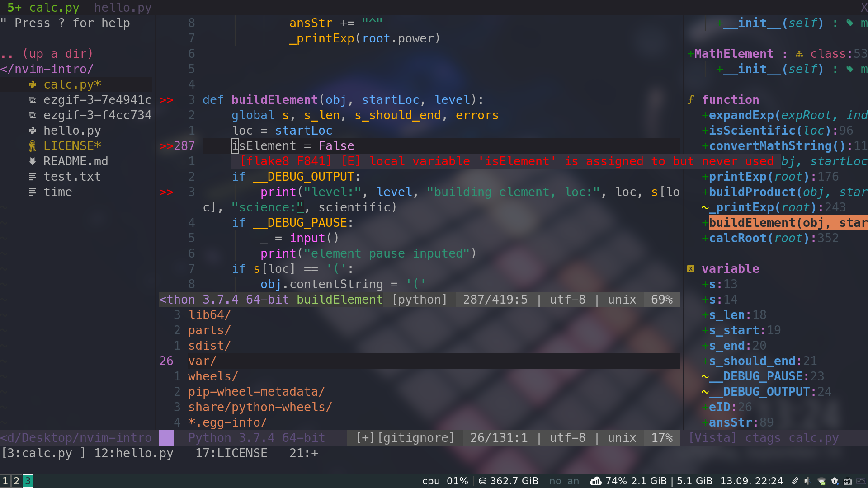Click the Python icon beside calc.py
This screenshot has width=868, height=488.
pyautogui.click(x=33, y=84)
